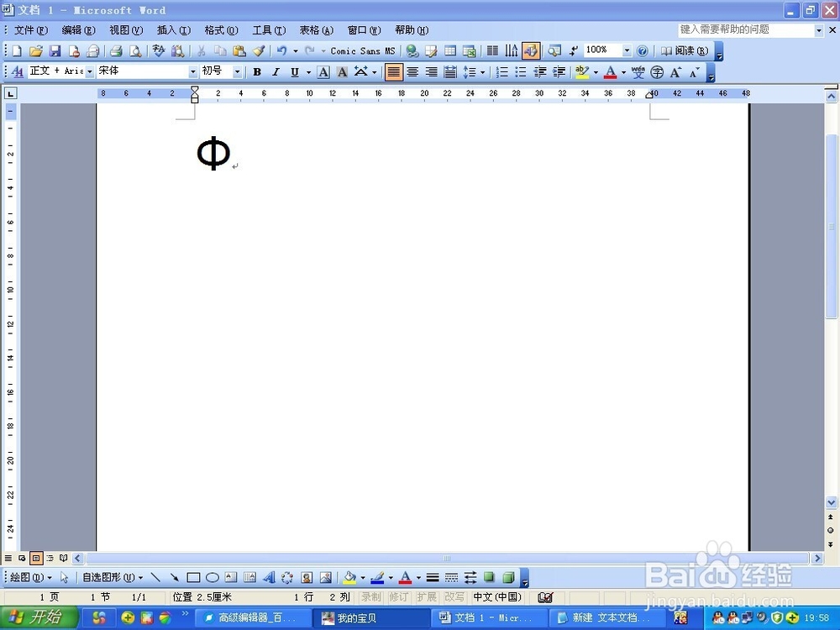Insert clip art from drawing toolbar

pyautogui.click(x=307, y=577)
